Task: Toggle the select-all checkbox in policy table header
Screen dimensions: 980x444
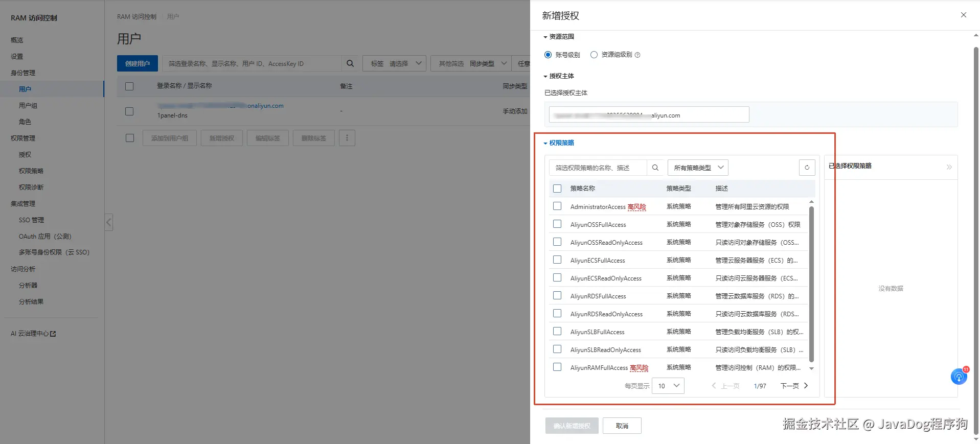Action: [x=557, y=189]
